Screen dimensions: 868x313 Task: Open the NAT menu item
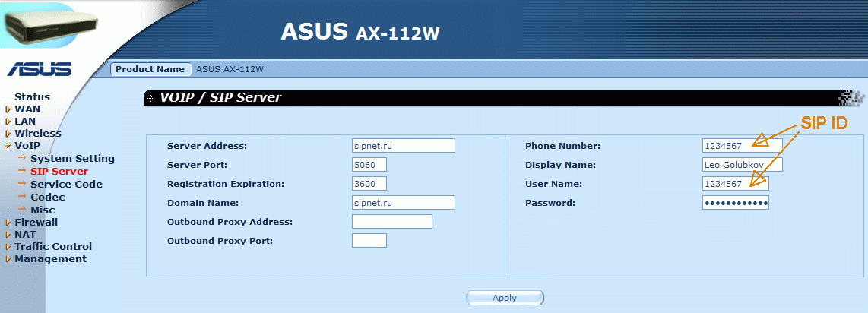tap(25, 235)
